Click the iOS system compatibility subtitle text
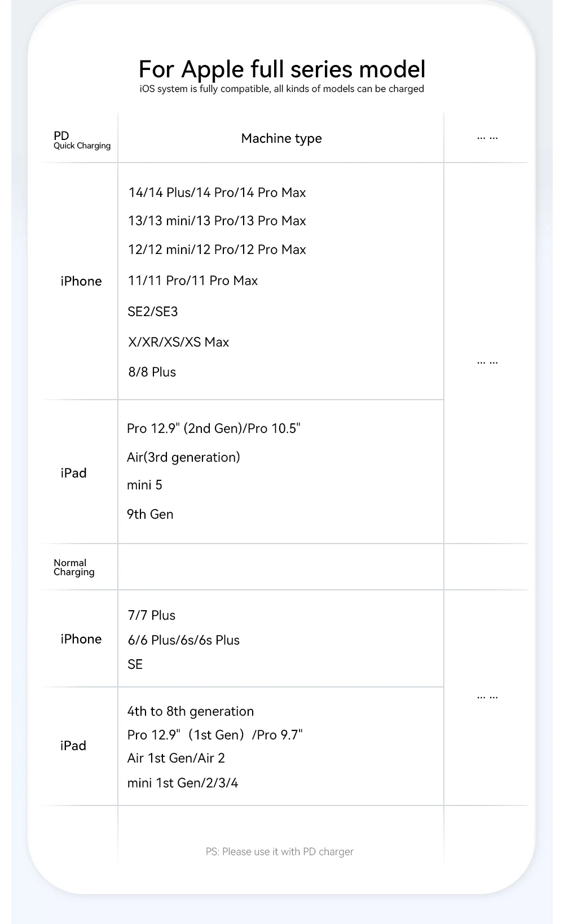 point(281,89)
